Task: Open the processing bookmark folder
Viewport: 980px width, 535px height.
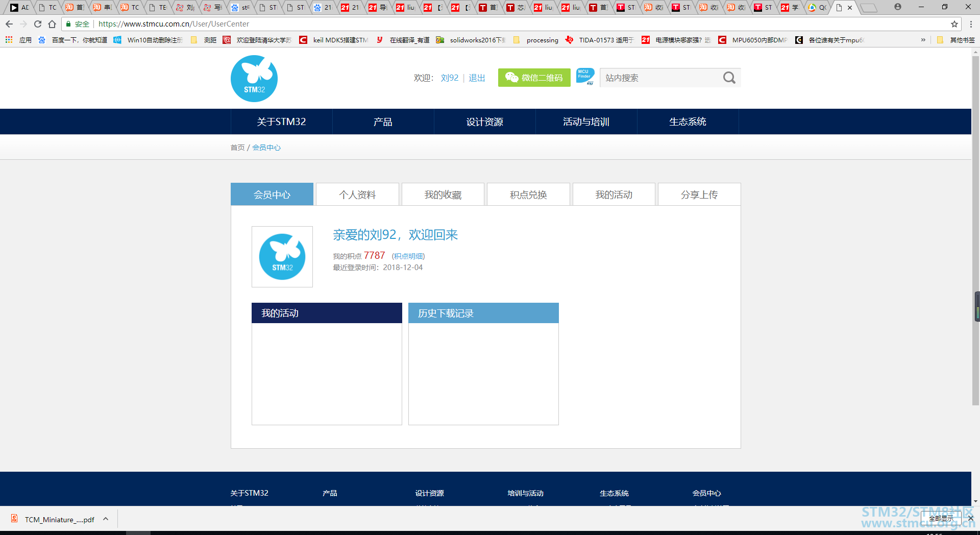Action: click(x=536, y=40)
